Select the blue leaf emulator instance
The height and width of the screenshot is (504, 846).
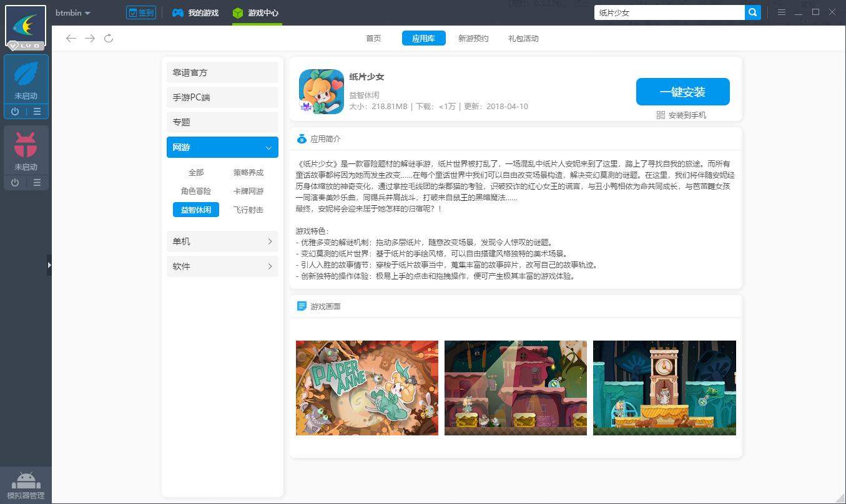[26, 80]
